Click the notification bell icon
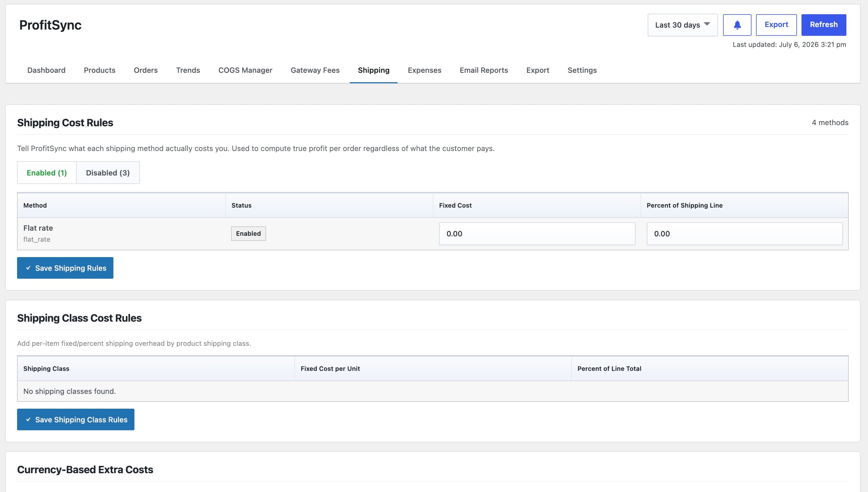Image resolution: width=868 pixels, height=492 pixels. (x=737, y=25)
